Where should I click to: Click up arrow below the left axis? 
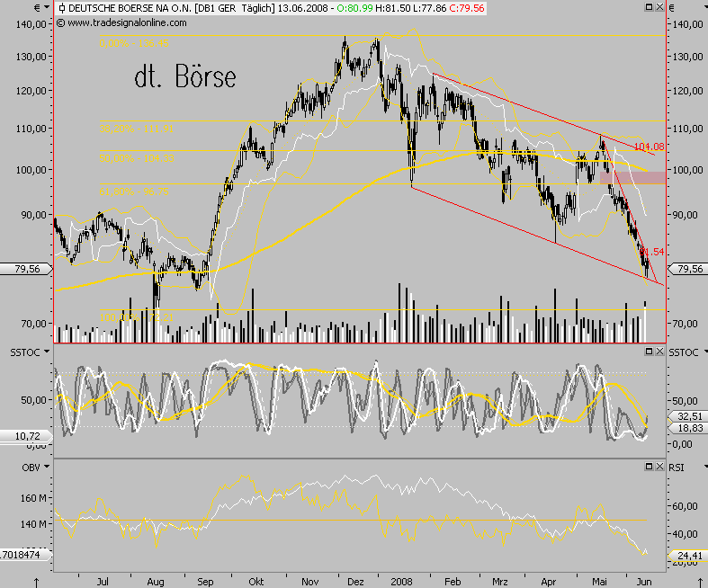point(36,581)
